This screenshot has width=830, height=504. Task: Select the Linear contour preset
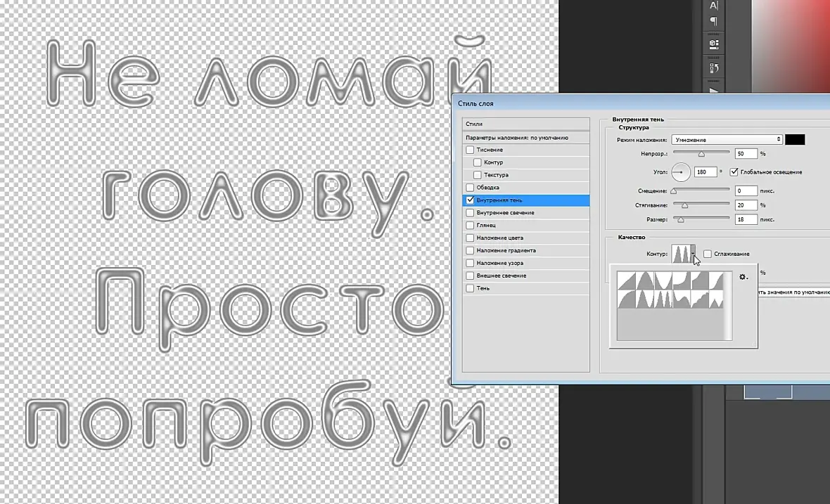627,280
